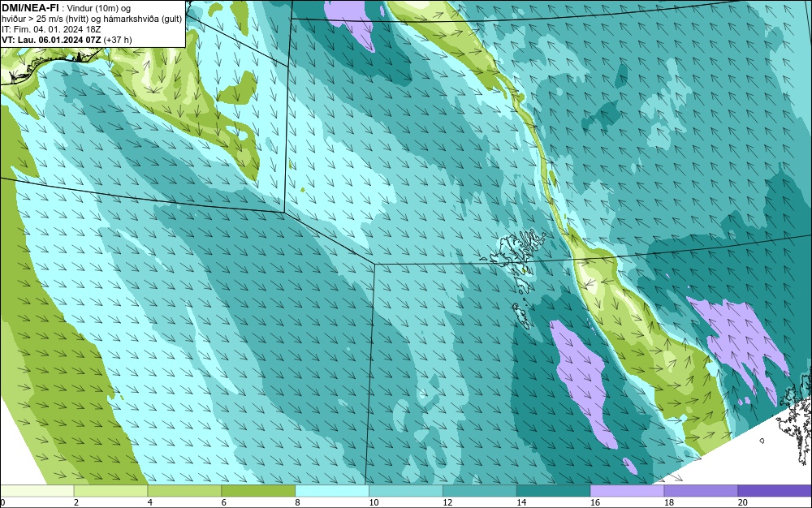
Task: Click the dark violet legend swatch above 20 m/s
Action: pos(775,491)
